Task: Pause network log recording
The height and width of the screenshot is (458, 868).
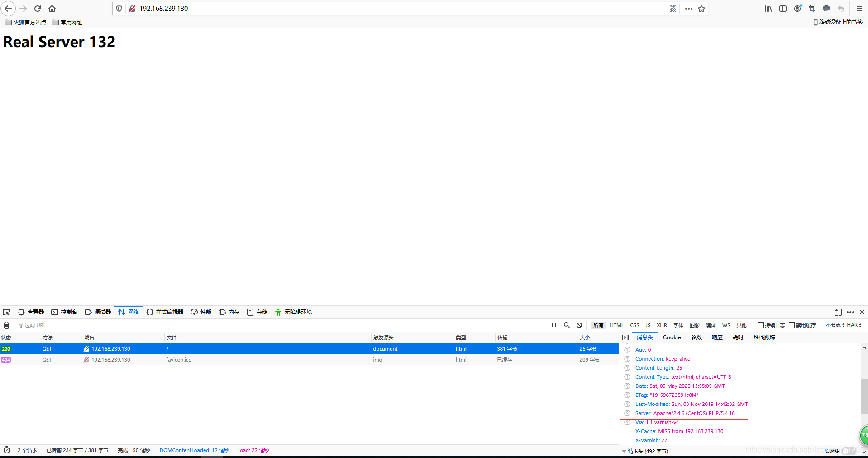Action: (x=554, y=325)
